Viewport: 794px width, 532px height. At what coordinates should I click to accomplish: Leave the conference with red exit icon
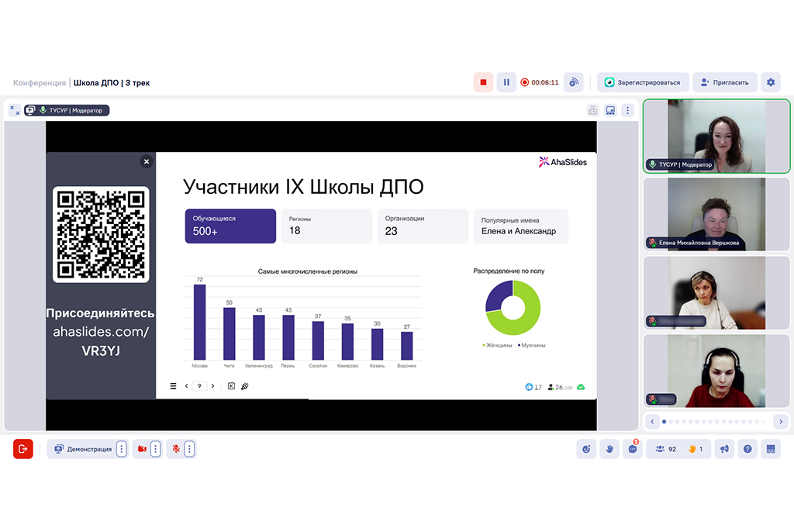[23, 449]
